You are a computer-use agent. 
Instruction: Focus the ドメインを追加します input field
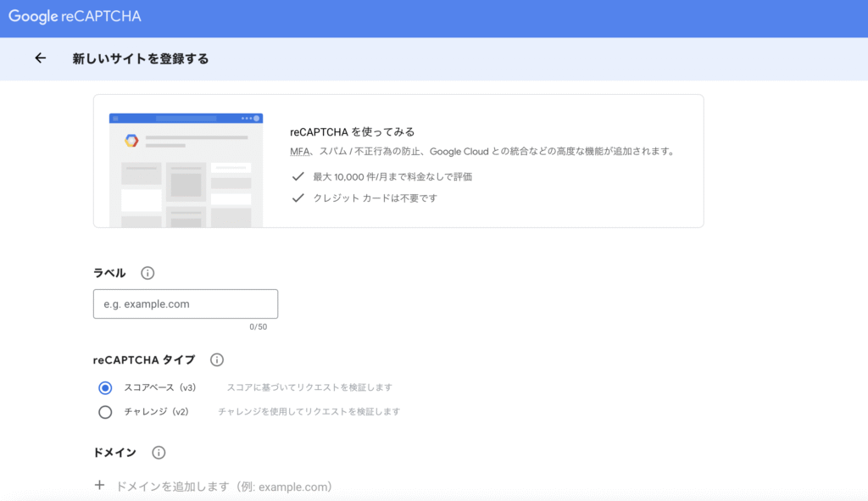pos(224,487)
